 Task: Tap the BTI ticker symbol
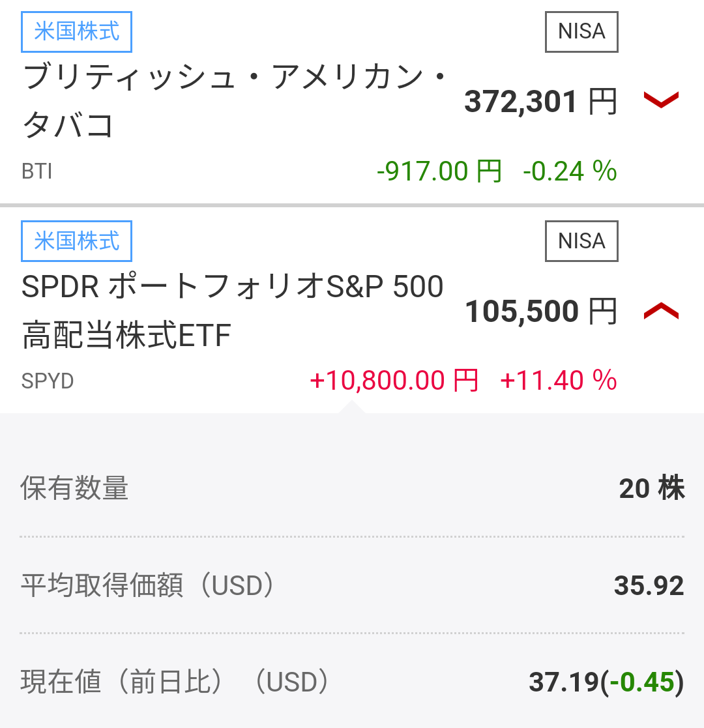(x=37, y=171)
